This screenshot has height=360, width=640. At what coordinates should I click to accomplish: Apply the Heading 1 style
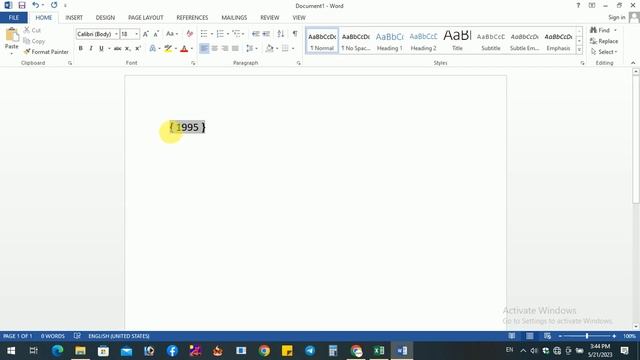389,41
